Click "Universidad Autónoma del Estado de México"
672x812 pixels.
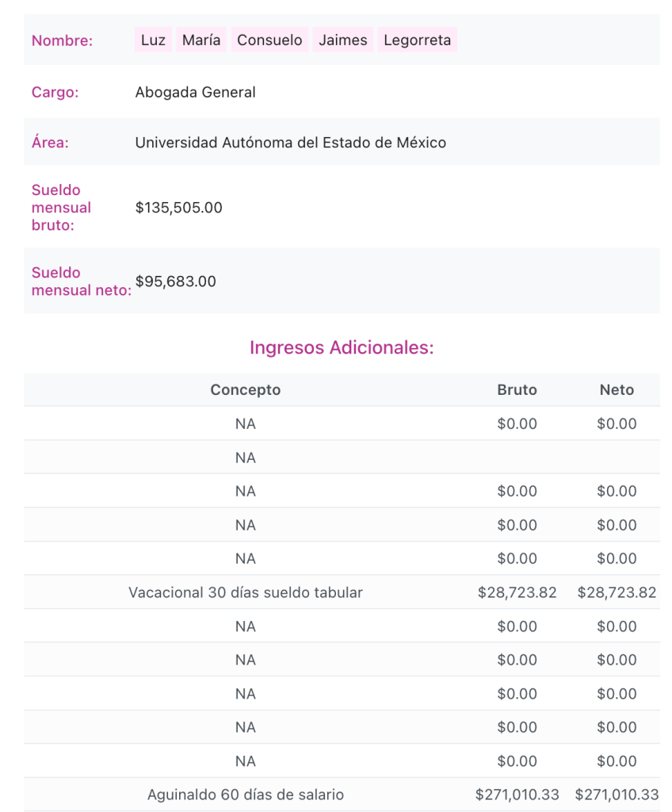tap(290, 143)
